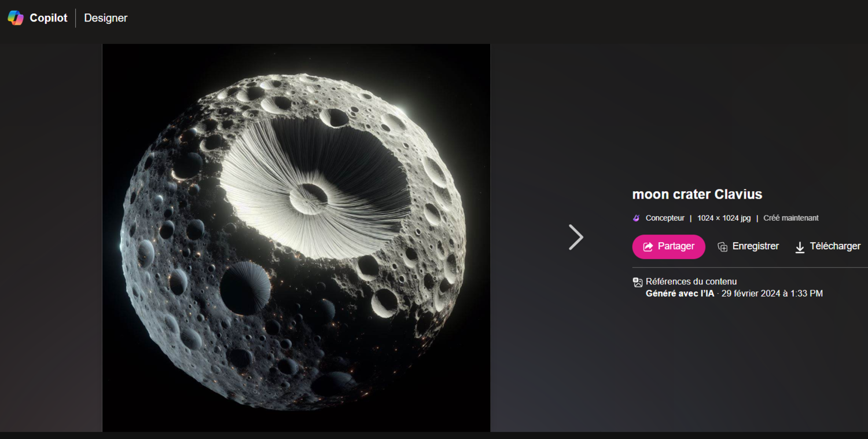This screenshot has height=439, width=868.
Task: Save image via Enregistrer label
Action: pyautogui.click(x=756, y=246)
